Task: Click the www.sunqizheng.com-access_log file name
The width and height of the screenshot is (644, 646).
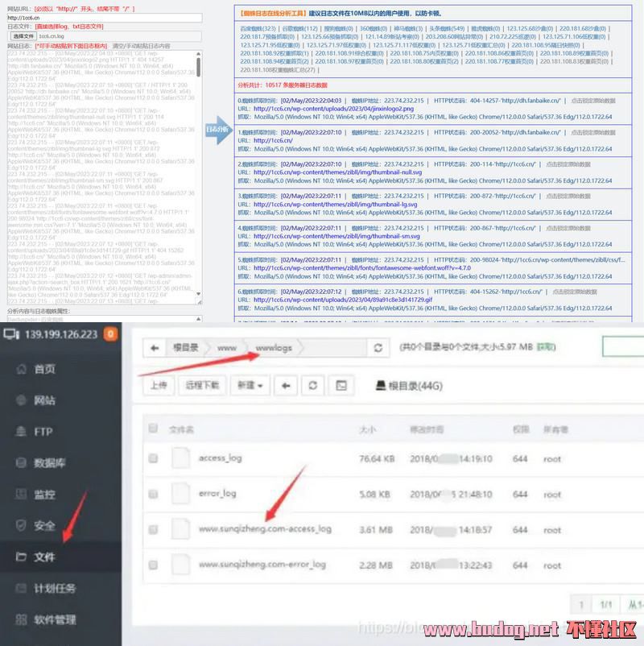Action: click(x=265, y=529)
